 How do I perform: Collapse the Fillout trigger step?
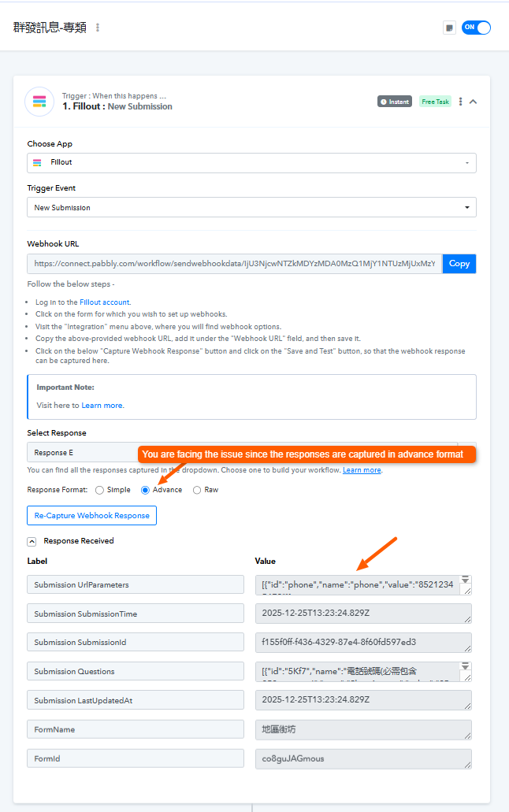pos(473,102)
